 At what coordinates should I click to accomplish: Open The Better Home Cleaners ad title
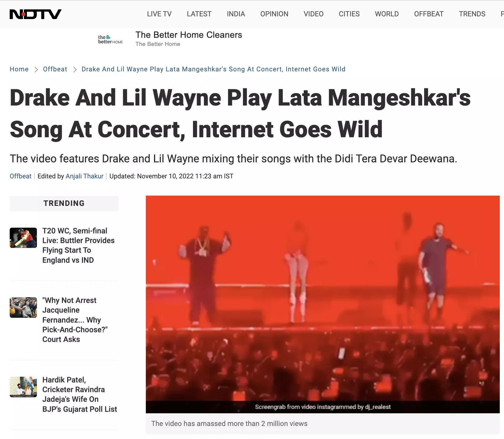(x=189, y=35)
